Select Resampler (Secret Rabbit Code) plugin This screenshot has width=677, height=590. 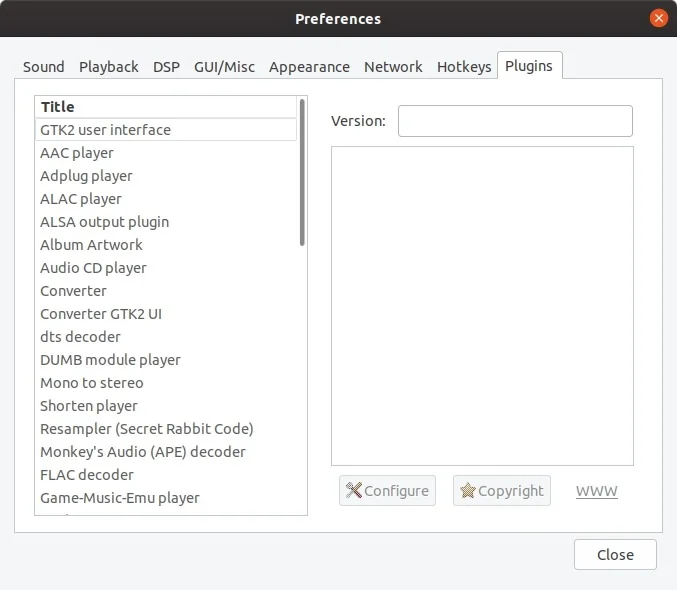[x=147, y=429]
